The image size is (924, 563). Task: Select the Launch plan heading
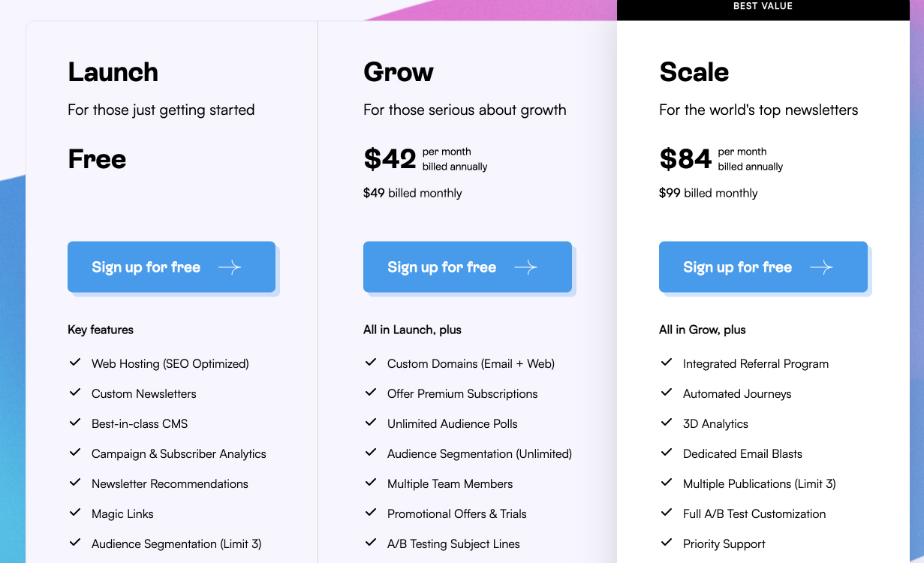(113, 72)
